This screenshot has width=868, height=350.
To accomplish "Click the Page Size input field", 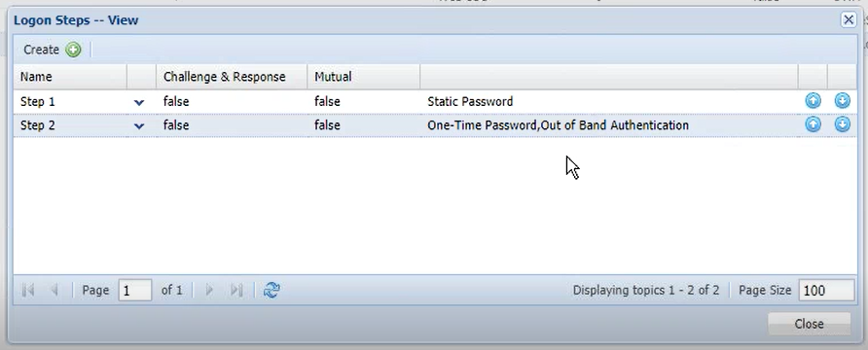I will click(x=826, y=290).
